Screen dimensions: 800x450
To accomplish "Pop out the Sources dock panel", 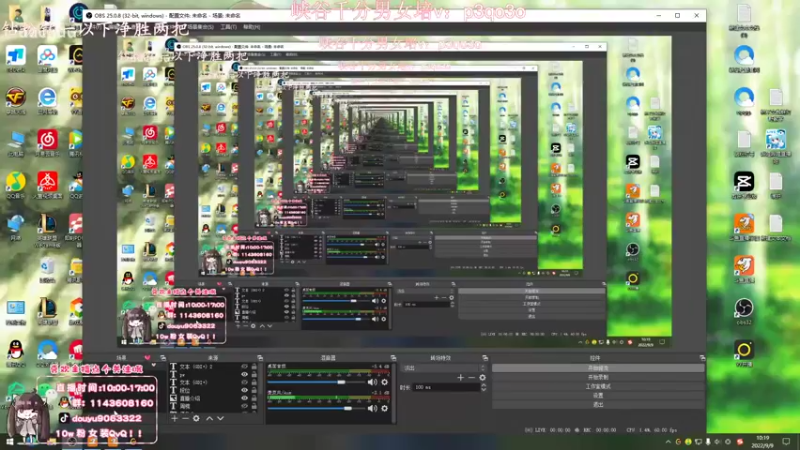I will 260,358.
